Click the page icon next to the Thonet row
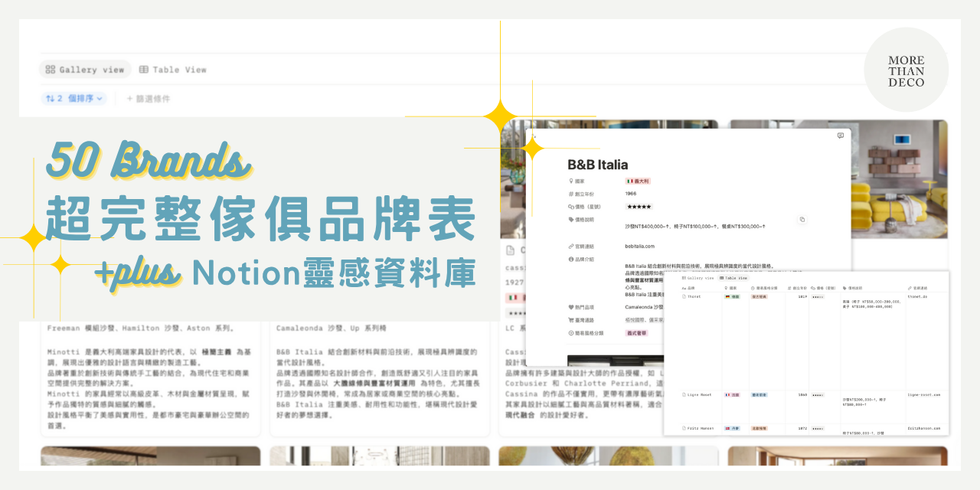The width and height of the screenshot is (980, 490). click(683, 296)
